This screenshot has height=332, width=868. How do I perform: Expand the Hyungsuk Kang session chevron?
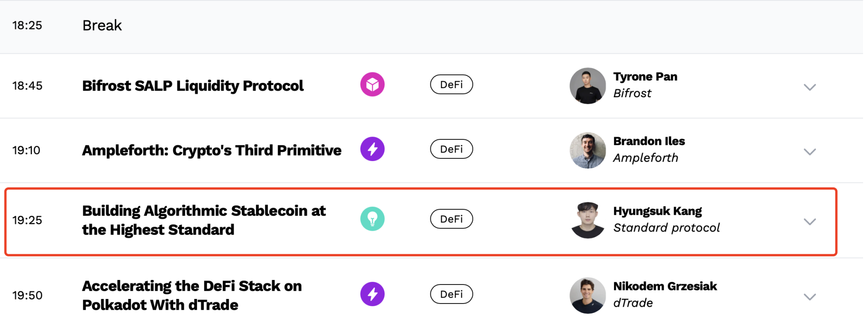810,221
